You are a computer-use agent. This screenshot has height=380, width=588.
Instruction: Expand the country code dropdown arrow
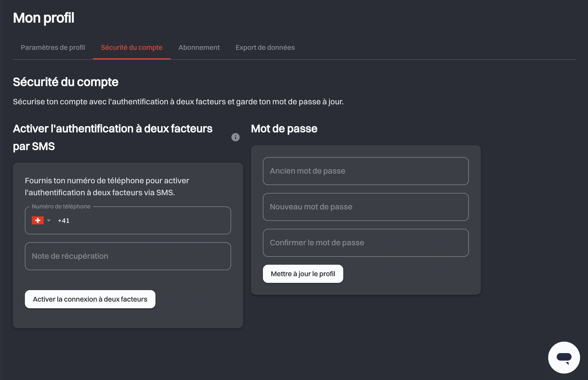(49, 220)
